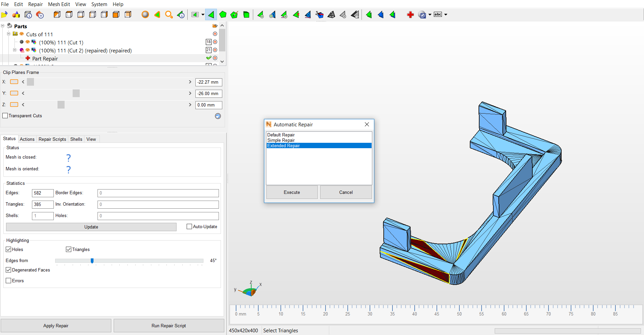This screenshot has width=644, height=335.
Task: Reset clip planes with the circular arrow icon
Action: pyautogui.click(x=218, y=116)
